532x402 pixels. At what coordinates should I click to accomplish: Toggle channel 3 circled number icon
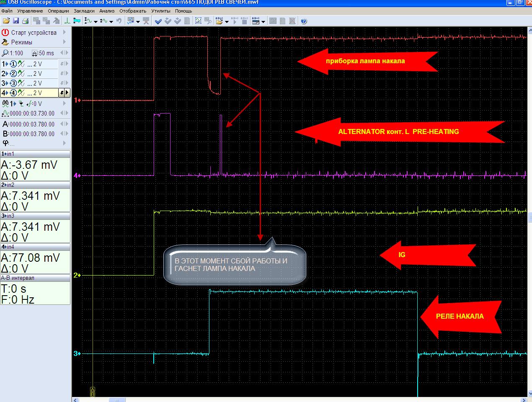[x=13, y=83]
